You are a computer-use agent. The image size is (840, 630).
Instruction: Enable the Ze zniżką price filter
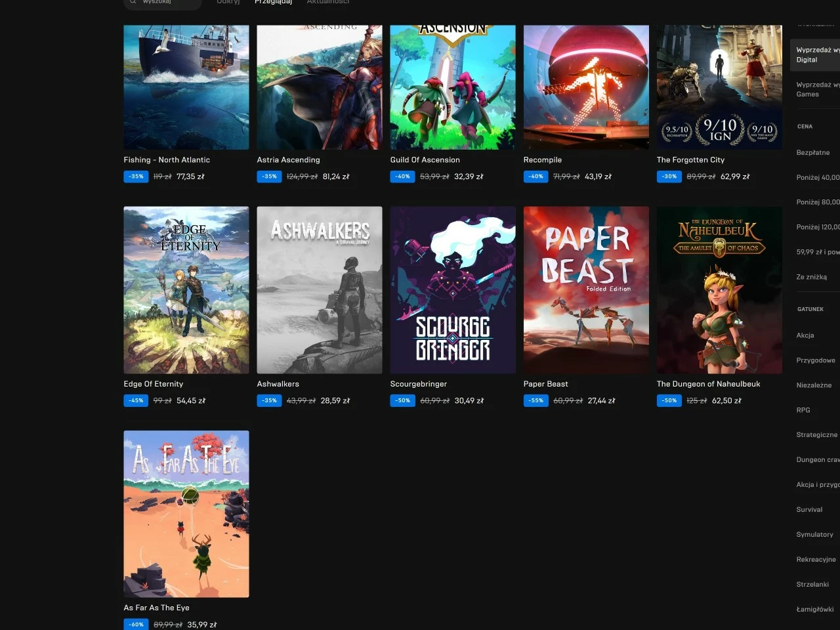tap(812, 277)
